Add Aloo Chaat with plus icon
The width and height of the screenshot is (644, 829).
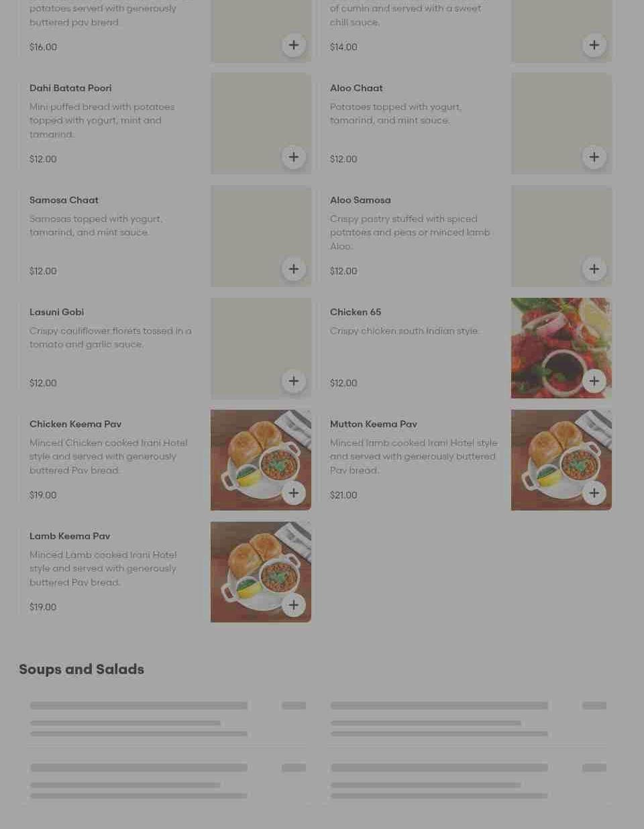[594, 157]
